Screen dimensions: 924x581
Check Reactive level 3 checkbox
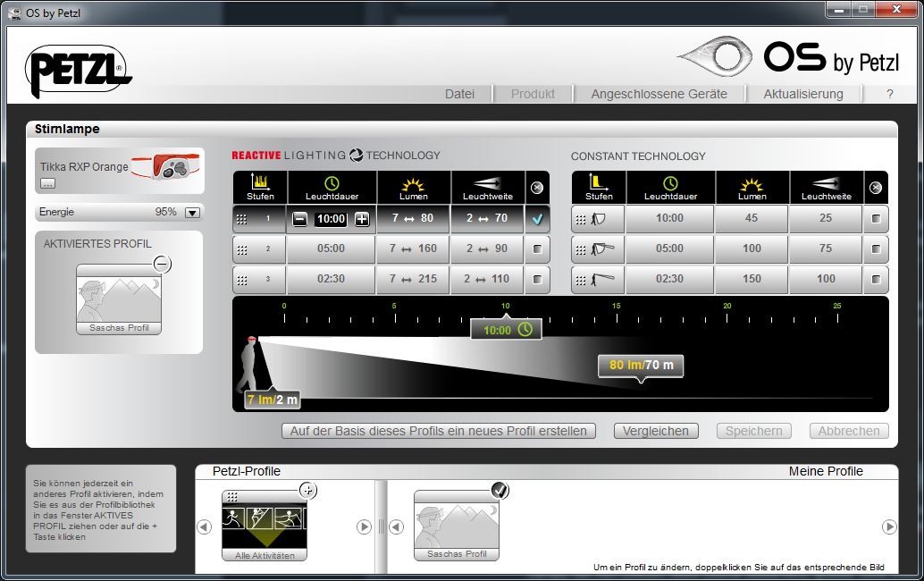537,279
